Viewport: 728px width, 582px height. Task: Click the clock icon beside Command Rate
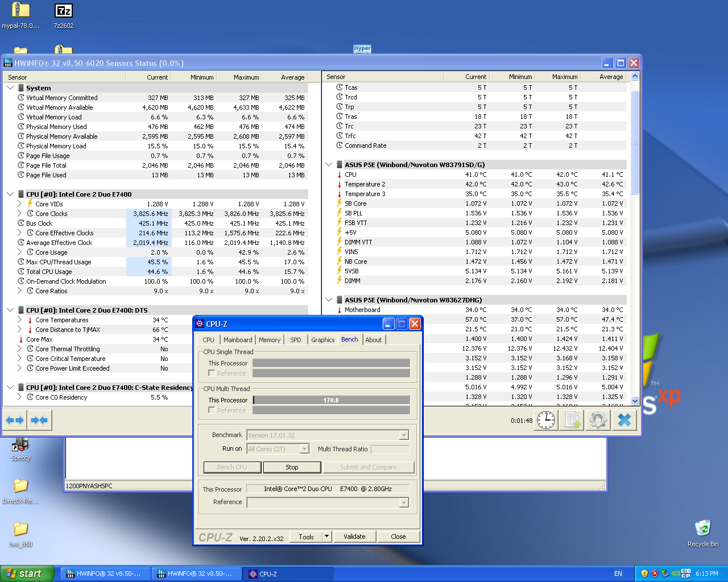(x=340, y=145)
